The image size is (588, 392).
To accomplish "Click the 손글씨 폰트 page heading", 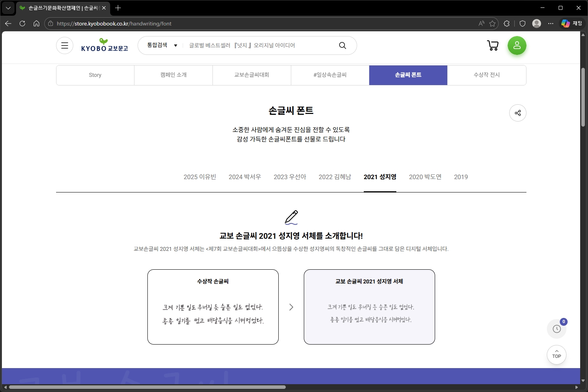I will (291, 111).
